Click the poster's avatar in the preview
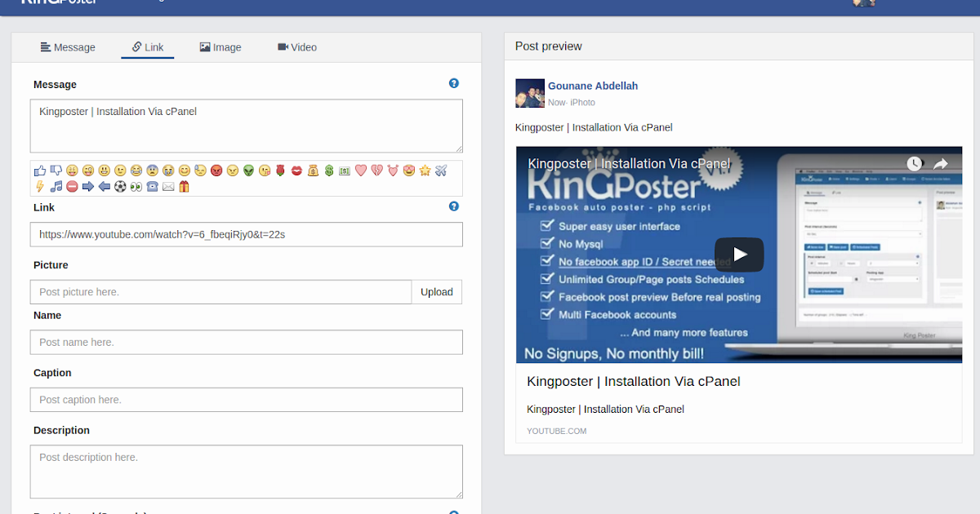 pyautogui.click(x=530, y=93)
